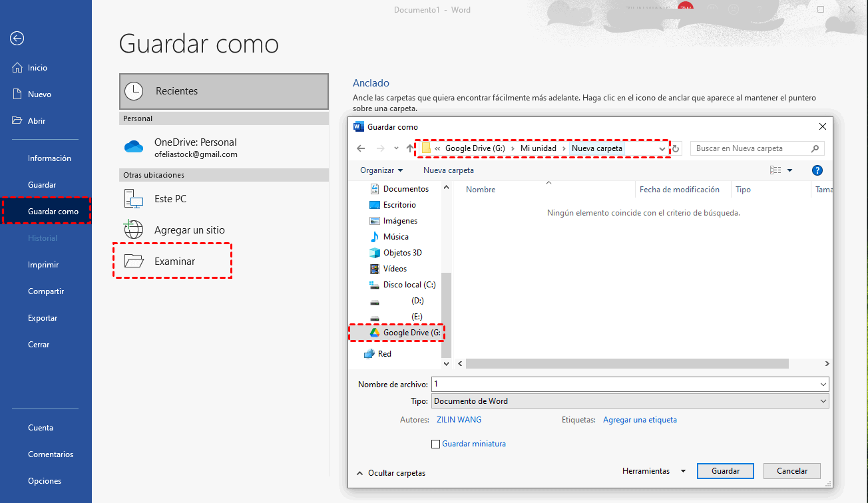The width and height of the screenshot is (868, 503).
Task: Select drive (E:) in the folder tree
Action: pos(397,317)
